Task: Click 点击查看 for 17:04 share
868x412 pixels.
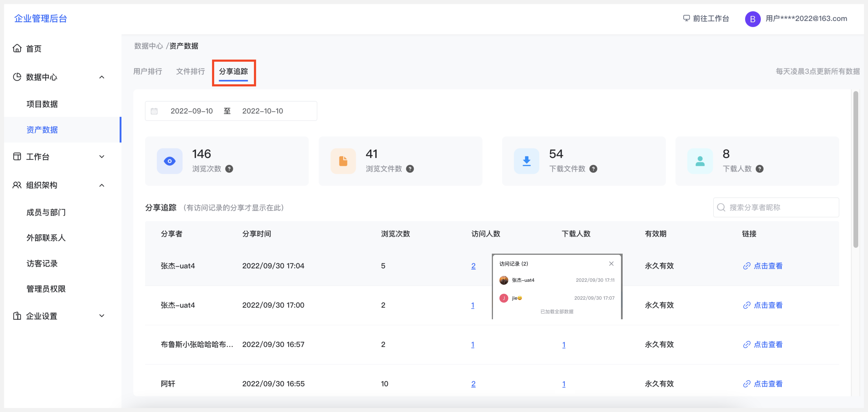Action: [768, 266]
